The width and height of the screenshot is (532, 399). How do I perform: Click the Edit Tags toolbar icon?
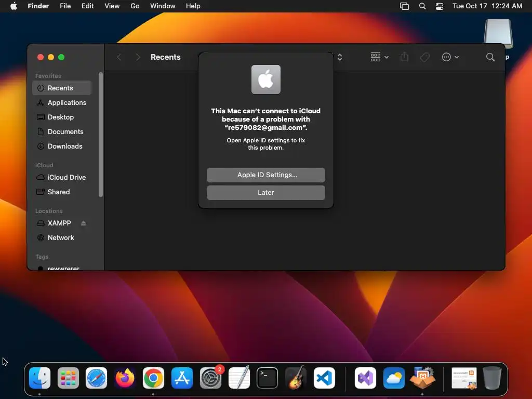(x=425, y=57)
